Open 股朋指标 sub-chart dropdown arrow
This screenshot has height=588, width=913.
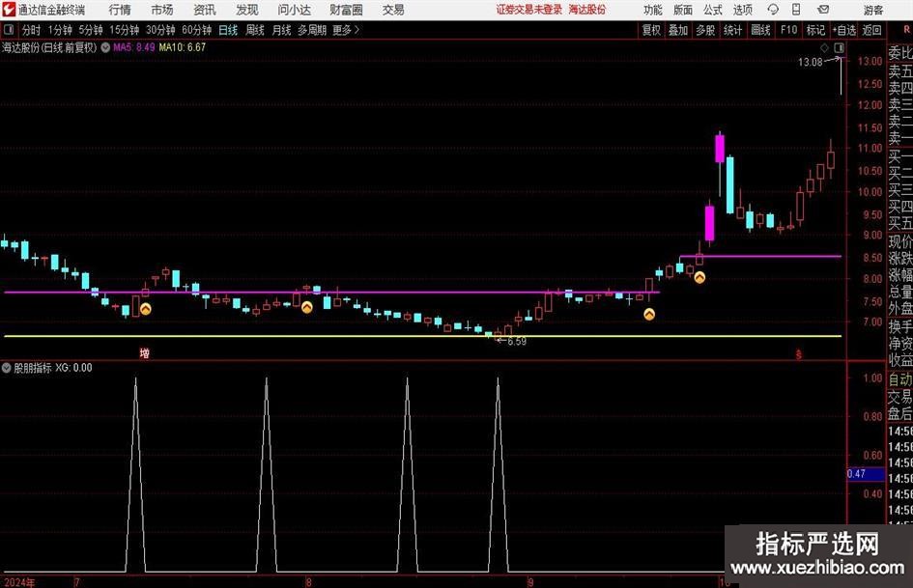pos(7,368)
